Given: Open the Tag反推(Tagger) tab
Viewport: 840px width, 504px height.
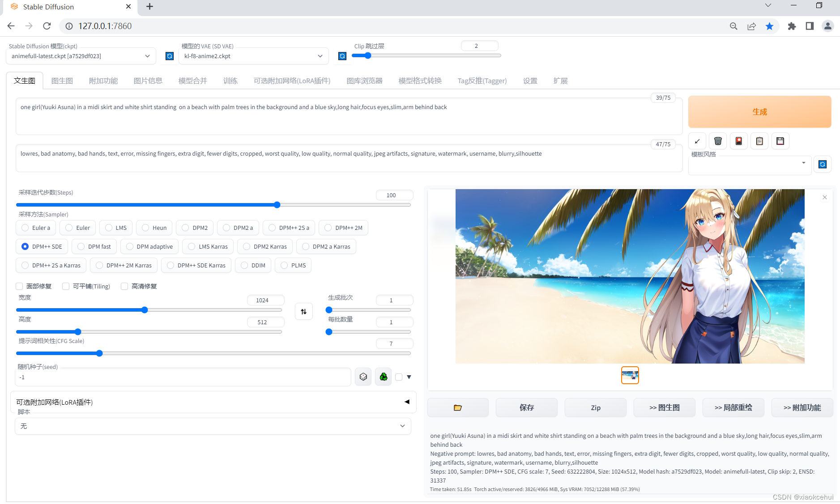Looking at the screenshot, I should tap(482, 80).
